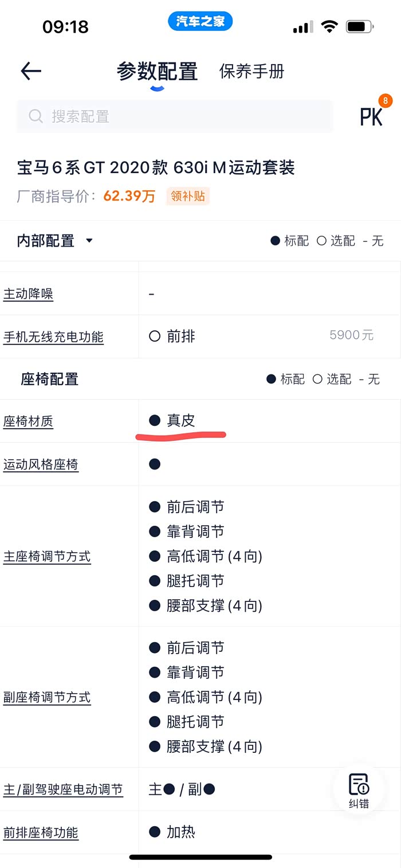Tap the 62.39万 guide price

pyautogui.click(x=129, y=197)
